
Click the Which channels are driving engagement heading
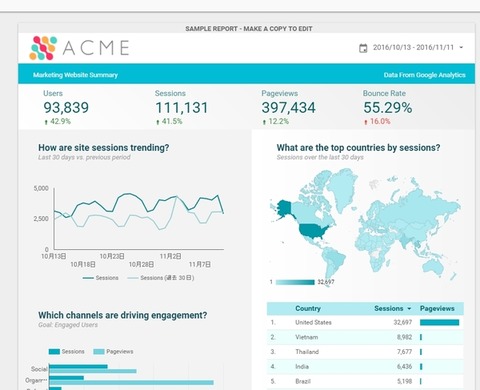coord(123,315)
